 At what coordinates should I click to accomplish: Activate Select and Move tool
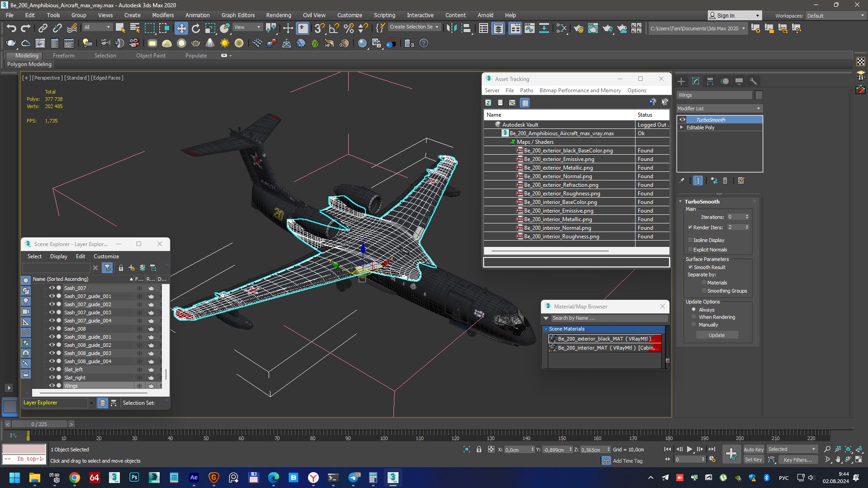[x=181, y=28]
